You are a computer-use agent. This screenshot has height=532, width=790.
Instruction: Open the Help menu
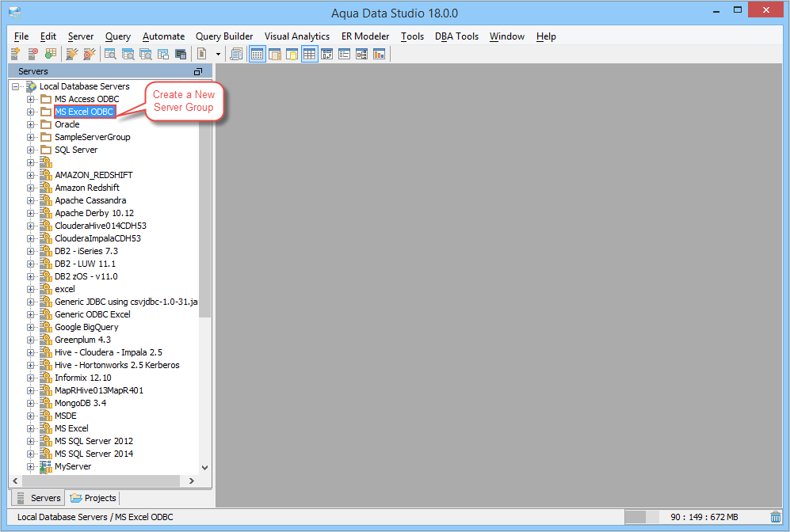[546, 36]
